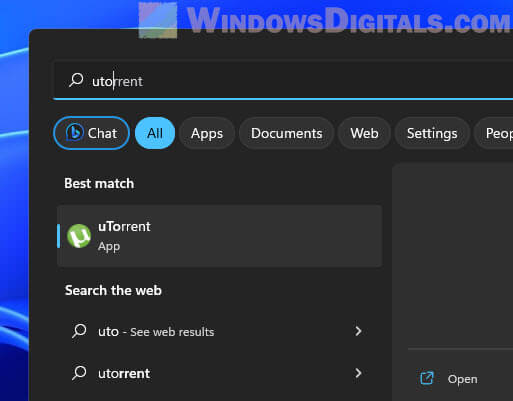
Task: Select "uto - See web results" suggestion
Action: click(x=219, y=331)
